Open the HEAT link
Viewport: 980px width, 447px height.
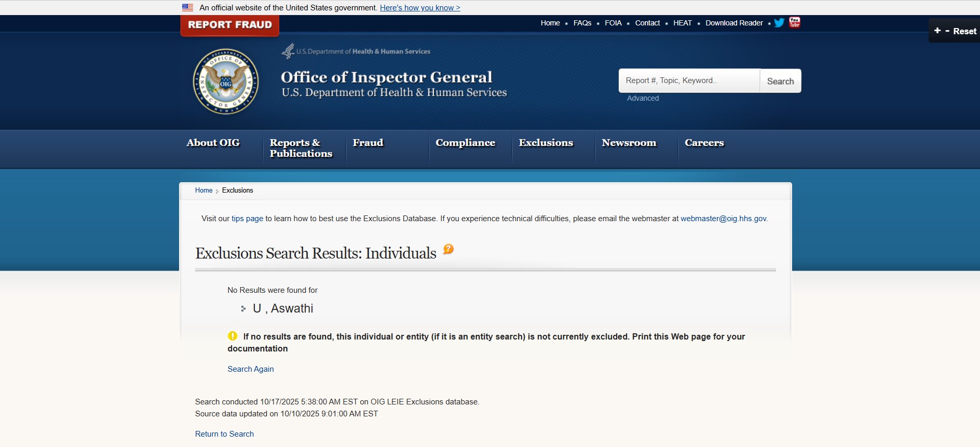683,23
